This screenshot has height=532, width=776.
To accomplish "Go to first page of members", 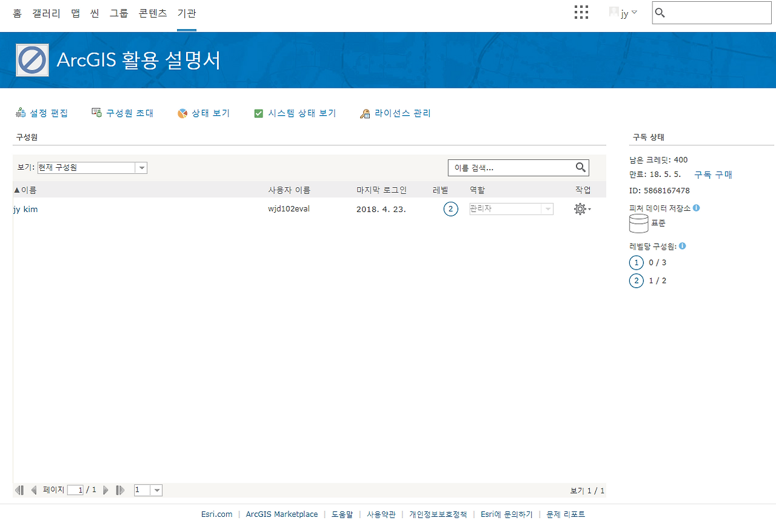I will click(x=19, y=490).
